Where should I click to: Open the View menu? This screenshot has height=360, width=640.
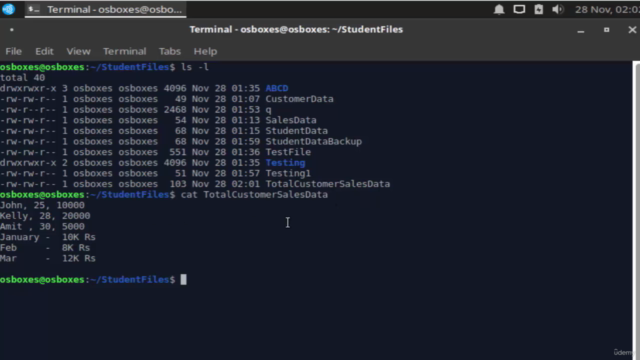[78, 51]
